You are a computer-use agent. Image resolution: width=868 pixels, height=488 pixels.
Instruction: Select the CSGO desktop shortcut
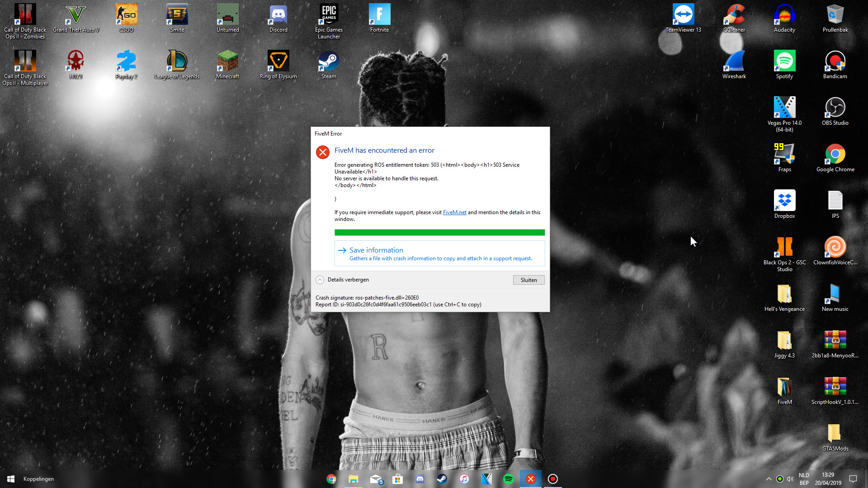click(127, 19)
